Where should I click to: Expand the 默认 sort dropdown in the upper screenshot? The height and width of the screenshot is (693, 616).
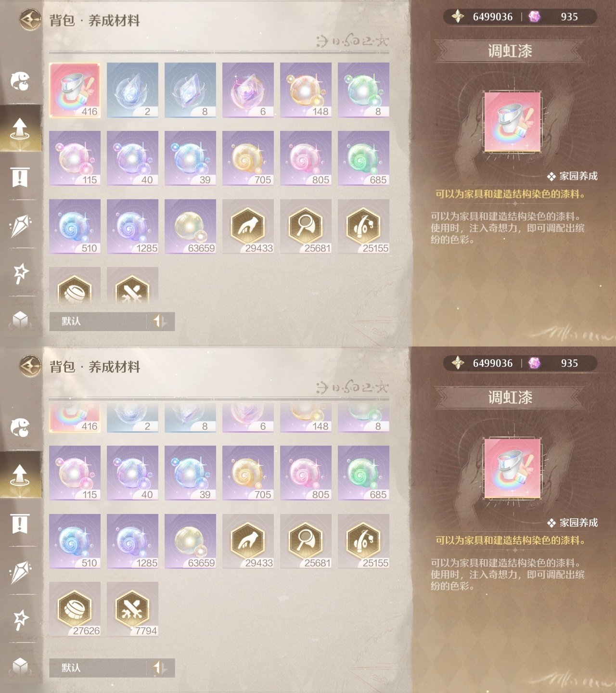(98, 321)
